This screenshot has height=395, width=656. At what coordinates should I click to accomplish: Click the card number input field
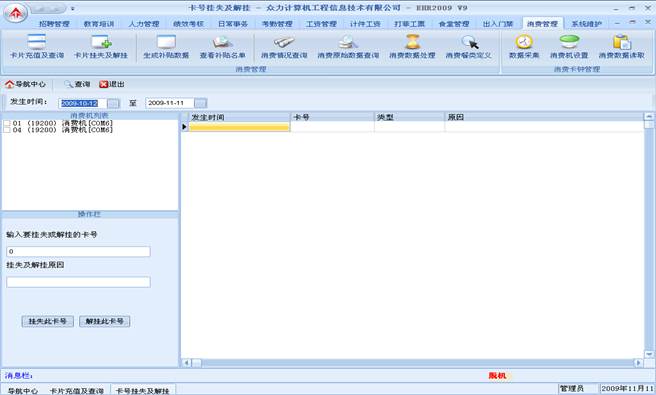pyautogui.click(x=78, y=251)
